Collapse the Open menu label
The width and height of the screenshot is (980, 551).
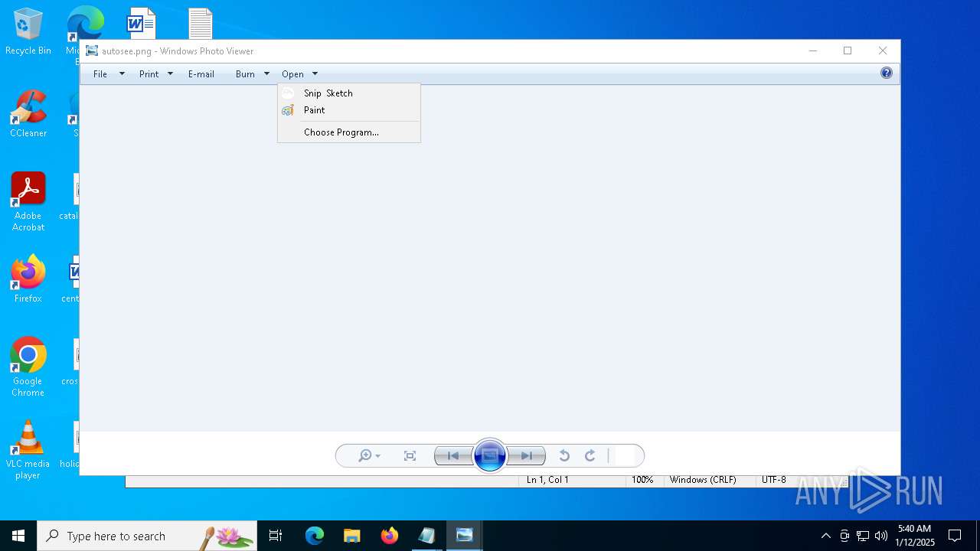292,74
